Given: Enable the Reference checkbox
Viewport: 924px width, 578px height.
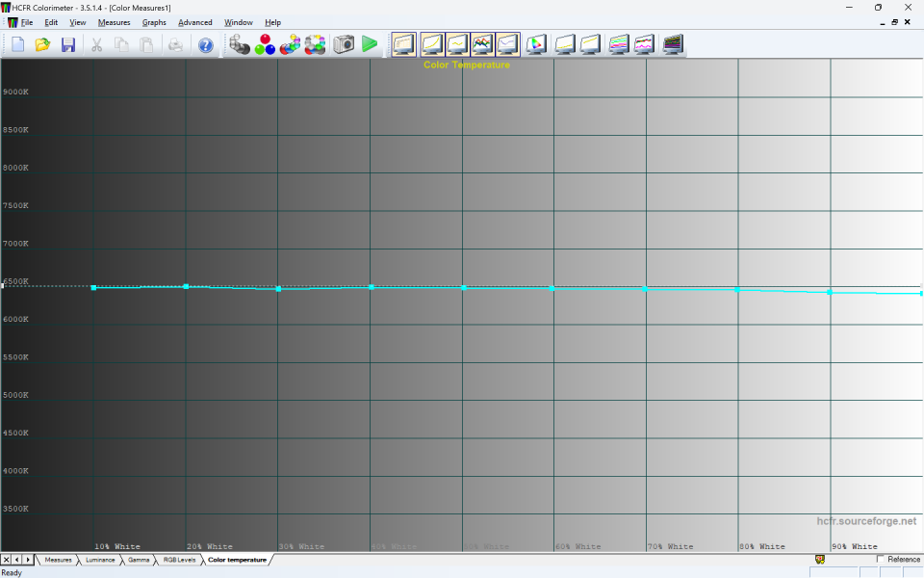Looking at the screenshot, I should coord(881,560).
